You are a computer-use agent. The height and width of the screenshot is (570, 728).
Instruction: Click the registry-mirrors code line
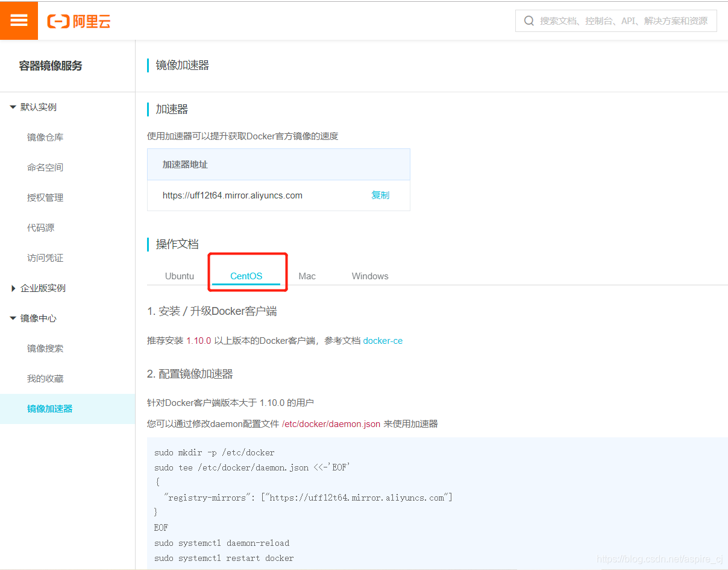(x=308, y=498)
